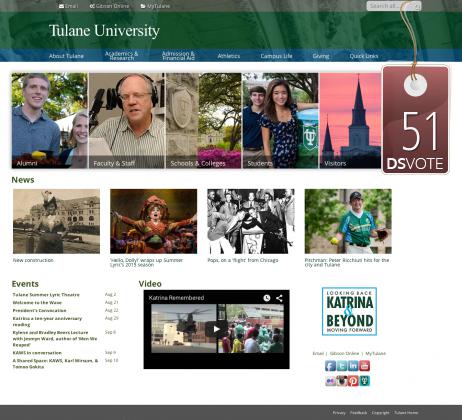462x420 pixels.
Task: Open the Athletics menu
Action: click(229, 56)
